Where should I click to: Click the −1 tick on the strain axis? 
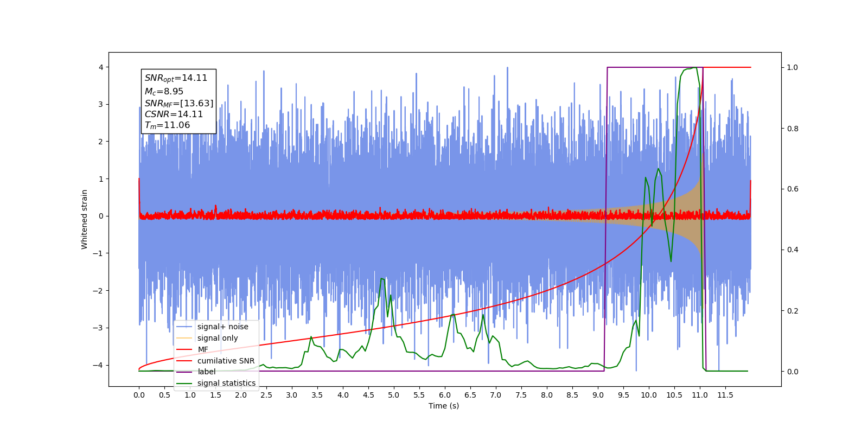98,253
